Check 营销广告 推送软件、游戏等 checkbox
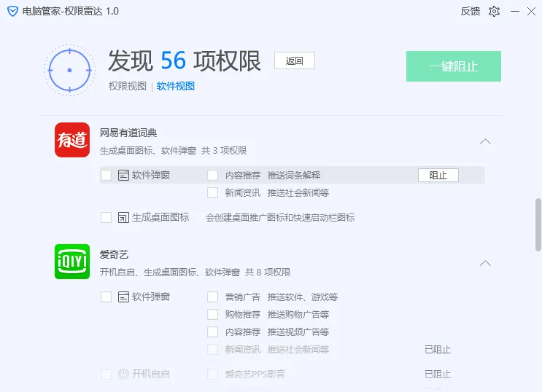Viewport: 542px width, 392px height. [212, 297]
